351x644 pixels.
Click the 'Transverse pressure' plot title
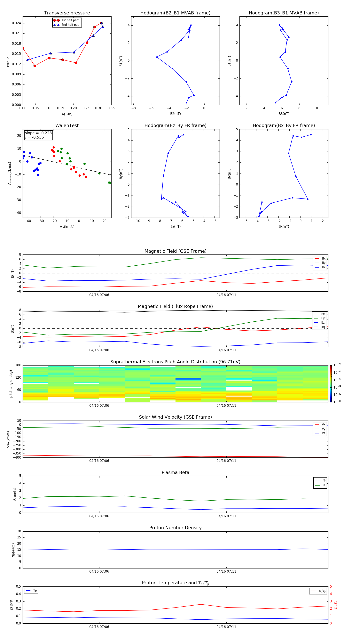point(67,13)
